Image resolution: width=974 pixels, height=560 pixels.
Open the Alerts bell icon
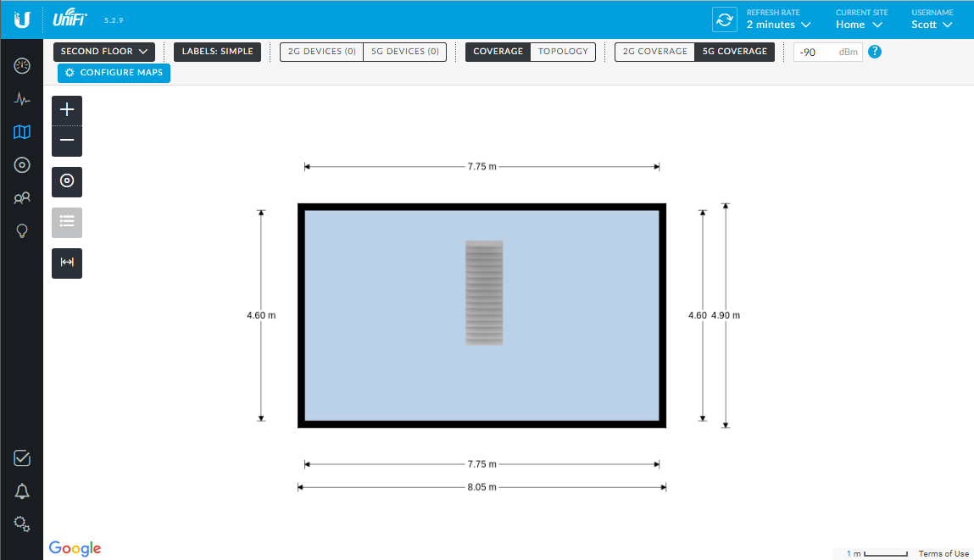click(22, 491)
